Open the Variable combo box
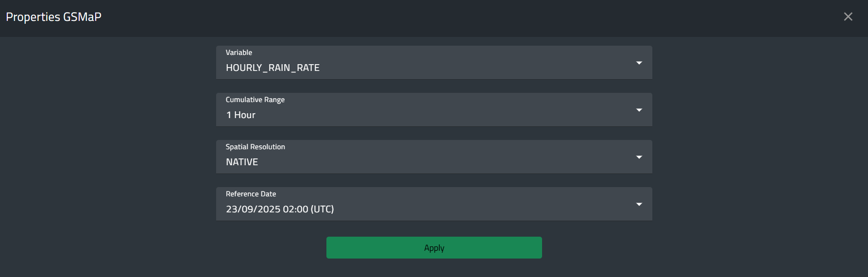The width and height of the screenshot is (868, 277). [x=434, y=63]
